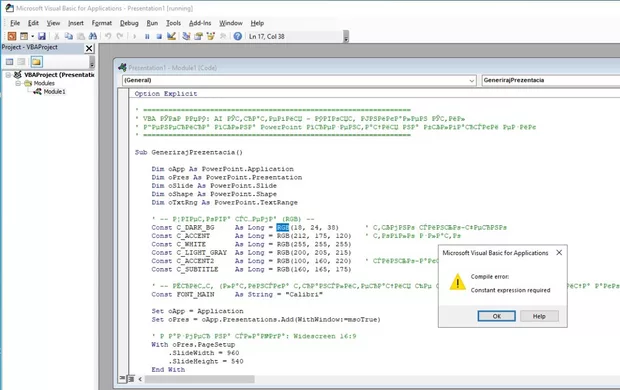
Task: Click toolbar options overflow arrow
Action: point(346,38)
